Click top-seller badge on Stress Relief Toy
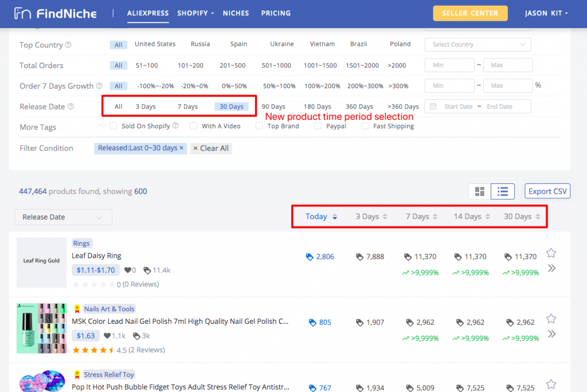This screenshot has height=392, width=587. 77,374
